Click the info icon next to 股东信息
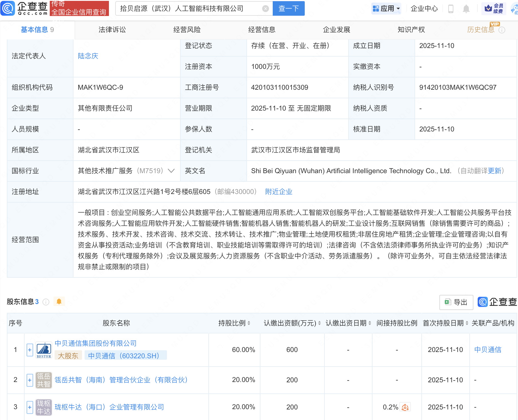 [46, 302]
